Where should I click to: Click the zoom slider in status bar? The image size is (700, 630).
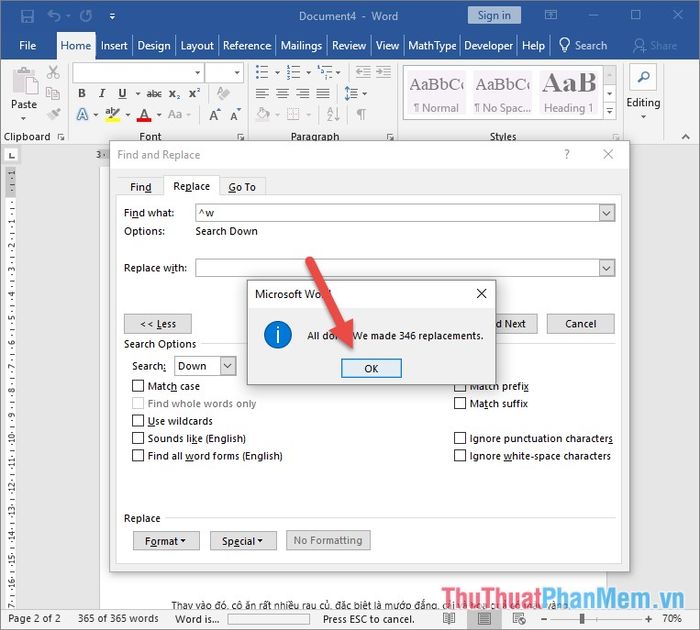coord(582,619)
